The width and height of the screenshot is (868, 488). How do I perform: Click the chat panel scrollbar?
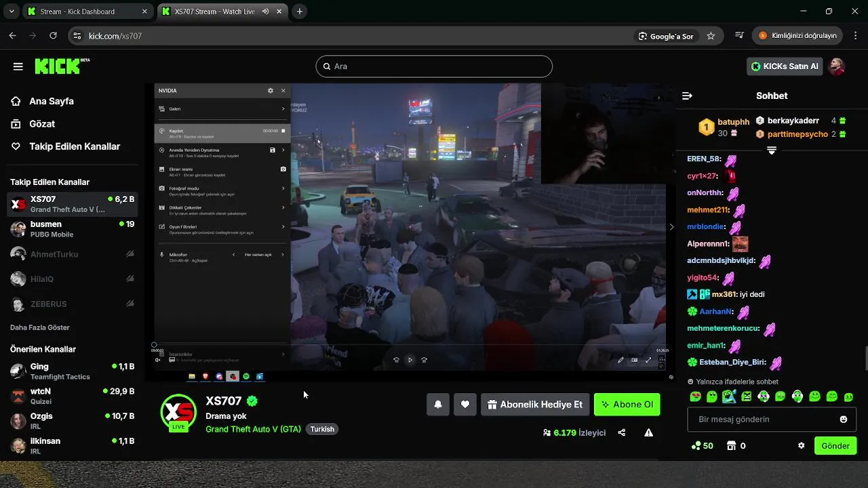pos(866,358)
